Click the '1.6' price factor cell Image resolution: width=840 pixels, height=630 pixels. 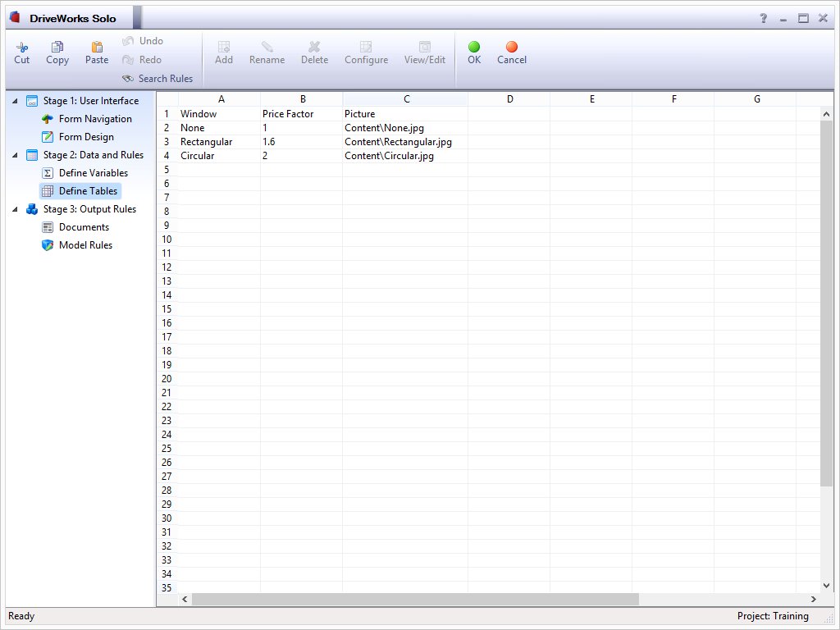coord(302,142)
